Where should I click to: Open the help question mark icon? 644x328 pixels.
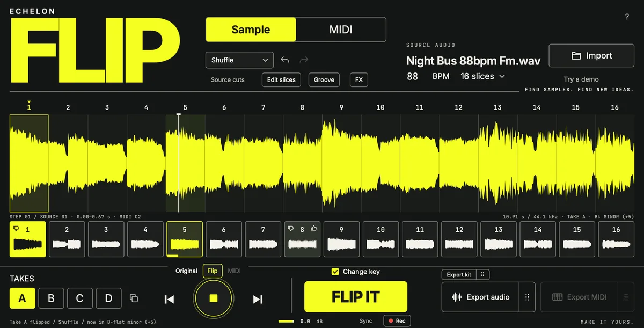click(x=627, y=17)
